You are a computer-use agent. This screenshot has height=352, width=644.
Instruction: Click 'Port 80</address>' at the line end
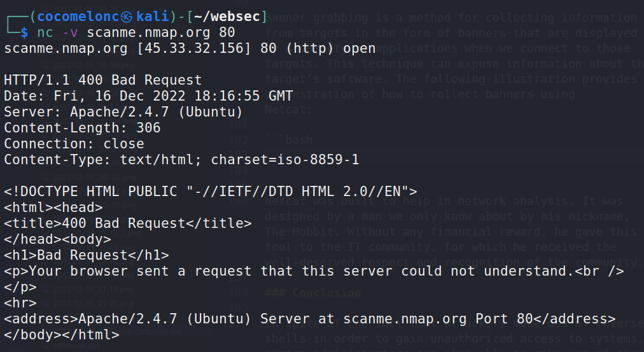[545, 319]
